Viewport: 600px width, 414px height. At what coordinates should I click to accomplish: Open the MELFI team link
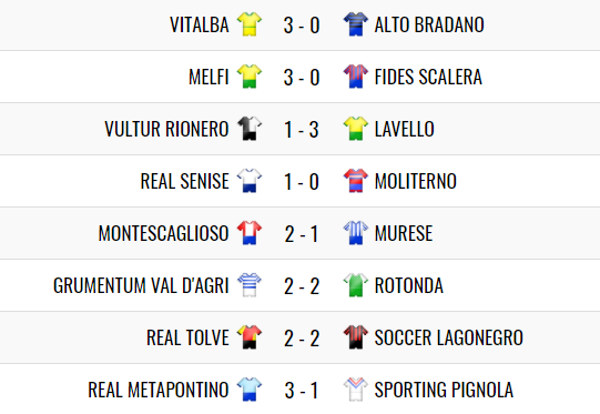[209, 77]
